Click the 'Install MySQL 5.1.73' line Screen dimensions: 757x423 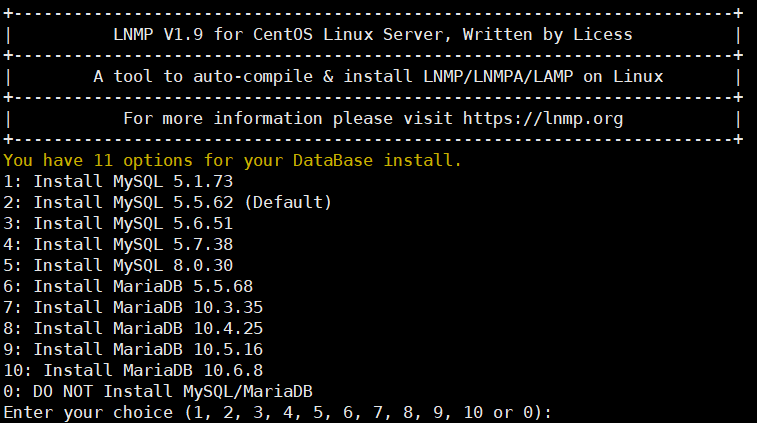click(118, 182)
